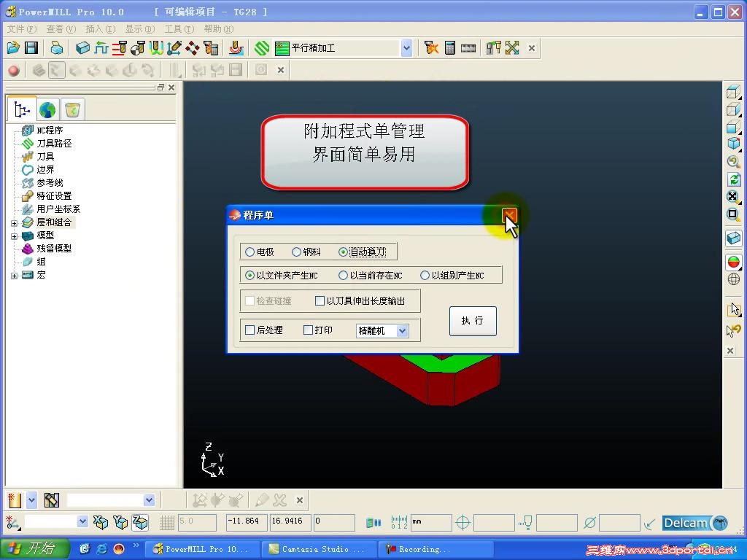Open the 帮助 menu
Image resolution: width=747 pixels, height=560 pixels.
(219, 29)
